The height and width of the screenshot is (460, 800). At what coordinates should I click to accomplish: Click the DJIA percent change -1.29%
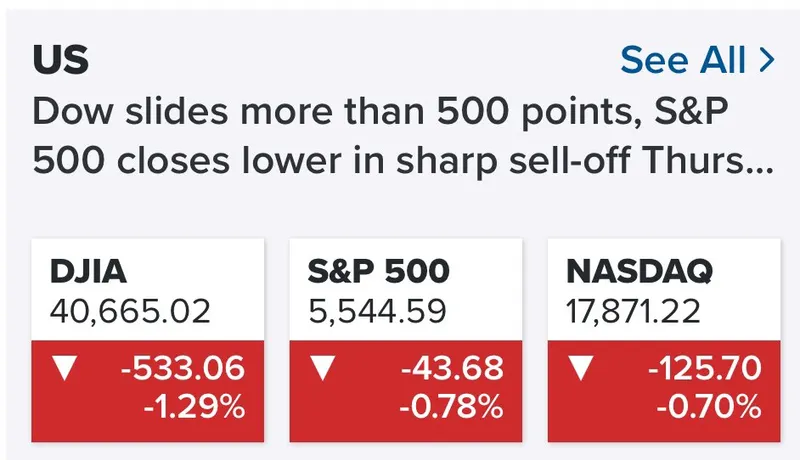pyautogui.click(x=206, y=409)
